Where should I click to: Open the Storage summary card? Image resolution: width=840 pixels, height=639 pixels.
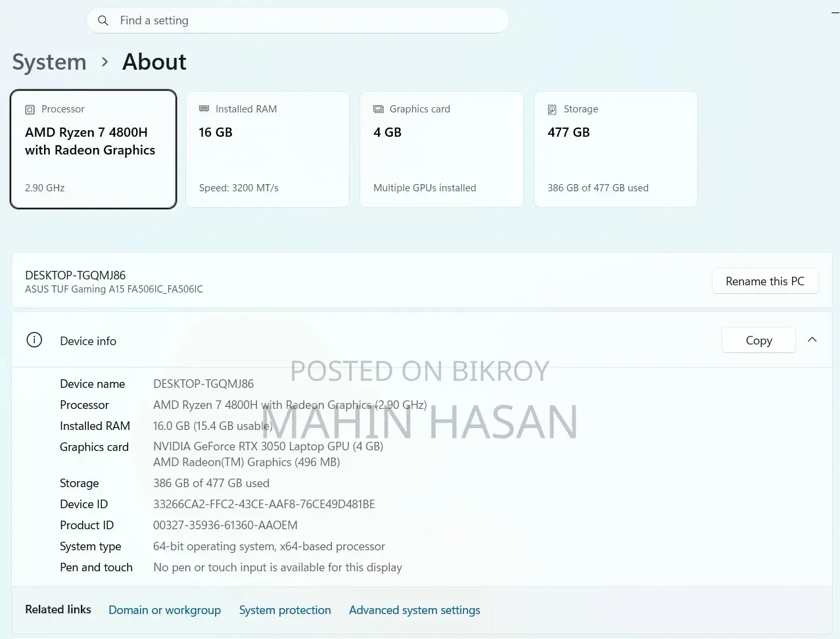616,149
